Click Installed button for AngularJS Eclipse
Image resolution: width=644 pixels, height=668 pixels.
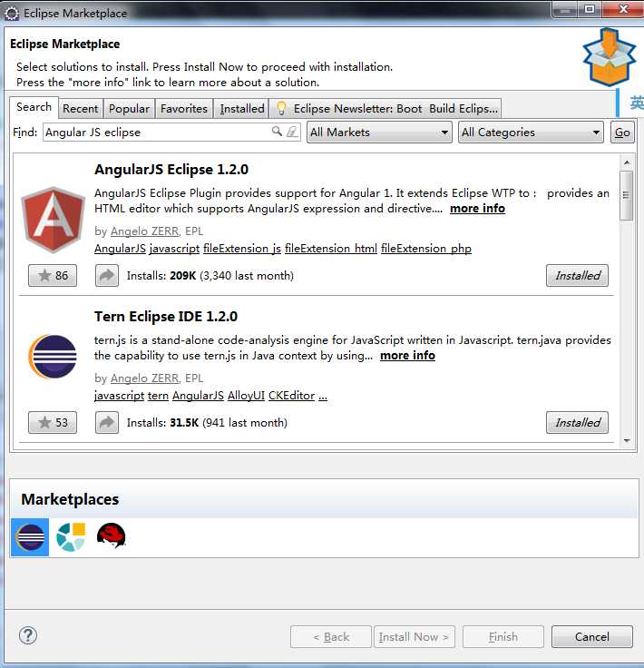pyautogui.click(x=577, y=276)
